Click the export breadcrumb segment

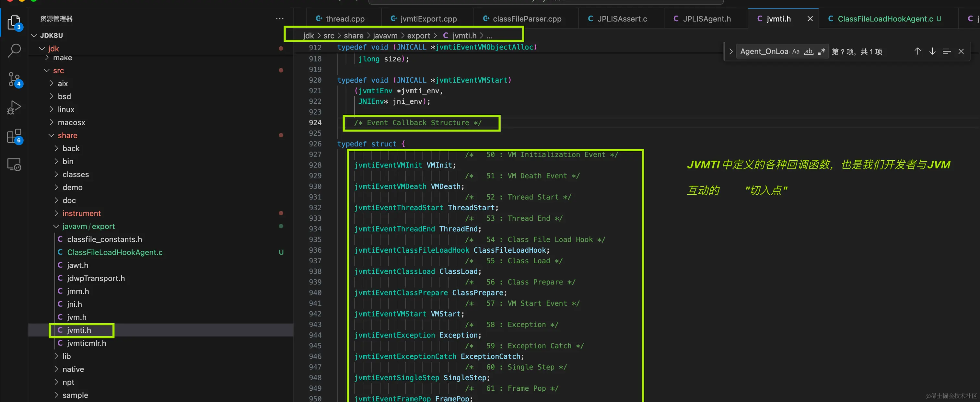(418, 35)
